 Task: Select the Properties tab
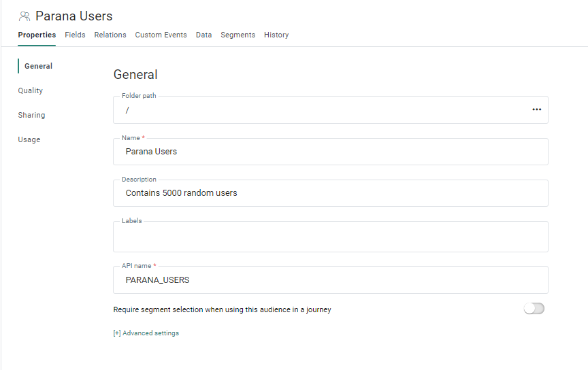tap(37, 35)
